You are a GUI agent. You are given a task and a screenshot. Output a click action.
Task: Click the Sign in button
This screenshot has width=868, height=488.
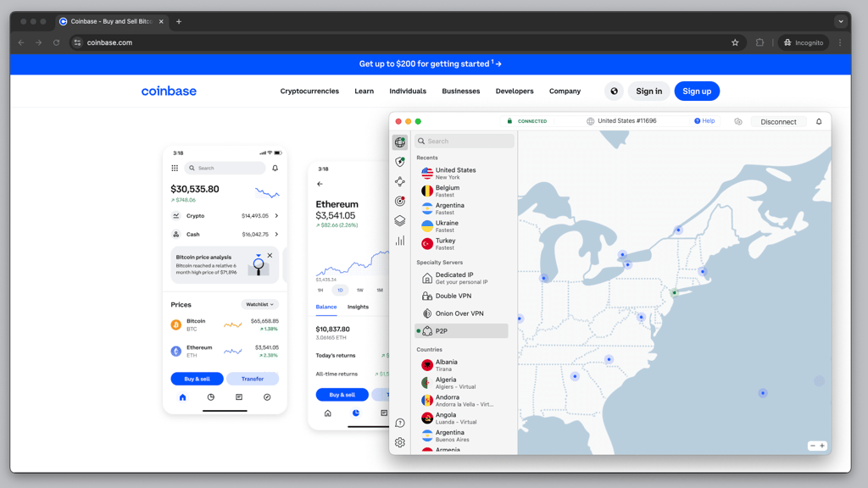click(x=648, y=91)
